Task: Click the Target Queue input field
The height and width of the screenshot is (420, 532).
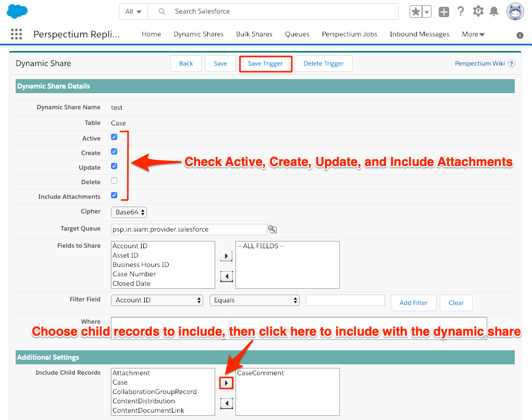Action: [189, 230]
